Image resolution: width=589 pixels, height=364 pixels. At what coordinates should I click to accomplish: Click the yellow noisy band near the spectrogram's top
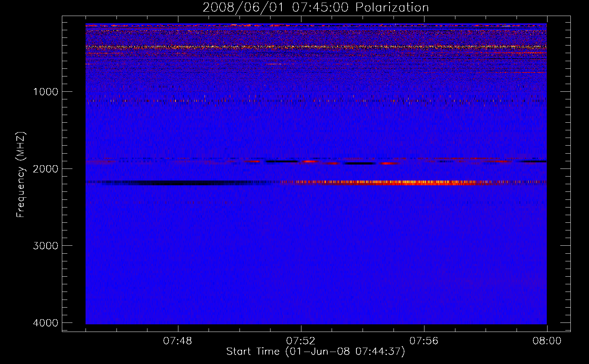point(316,47)
